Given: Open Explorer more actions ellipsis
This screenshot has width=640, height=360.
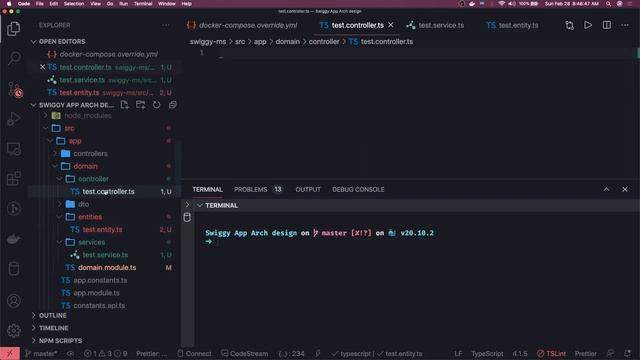Looking at the screenshot, I should (x=165, y=25).
